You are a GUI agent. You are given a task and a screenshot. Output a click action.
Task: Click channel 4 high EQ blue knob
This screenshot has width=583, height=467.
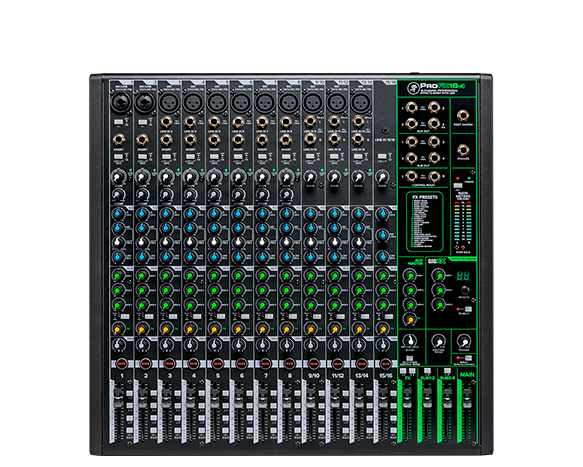[190, 213]
